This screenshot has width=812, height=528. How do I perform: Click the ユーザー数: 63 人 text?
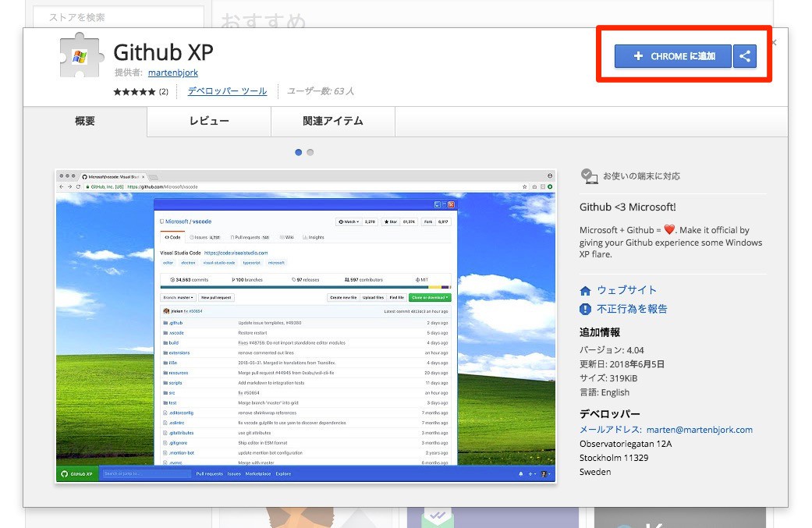321,91
